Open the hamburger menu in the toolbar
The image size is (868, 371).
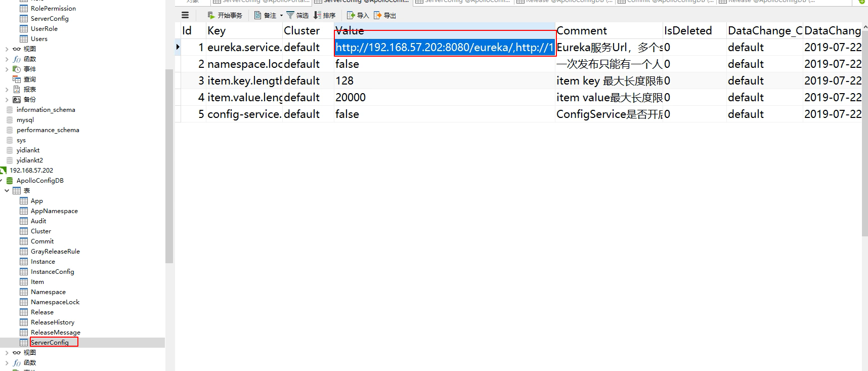tap(185, 15)
